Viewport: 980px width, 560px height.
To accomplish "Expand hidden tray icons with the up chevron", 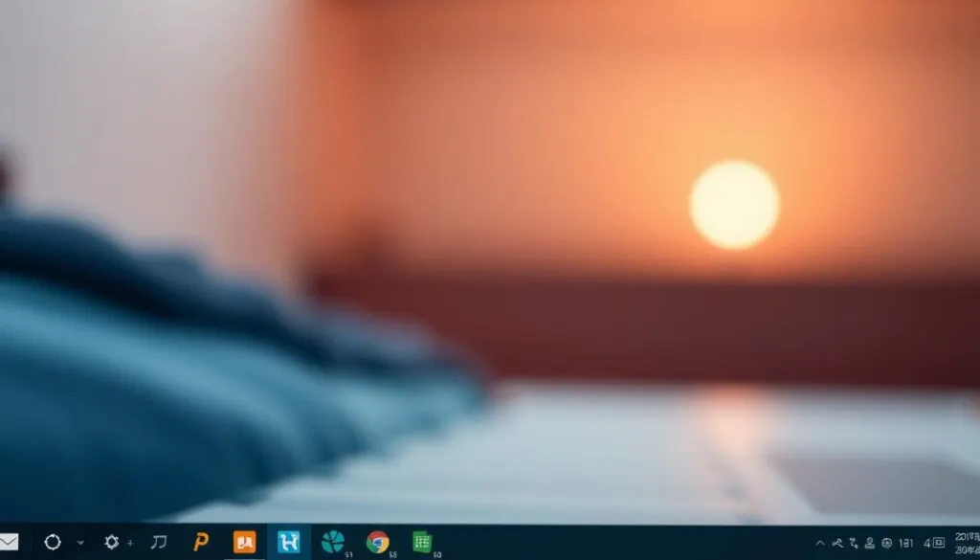I will (820, 544).
